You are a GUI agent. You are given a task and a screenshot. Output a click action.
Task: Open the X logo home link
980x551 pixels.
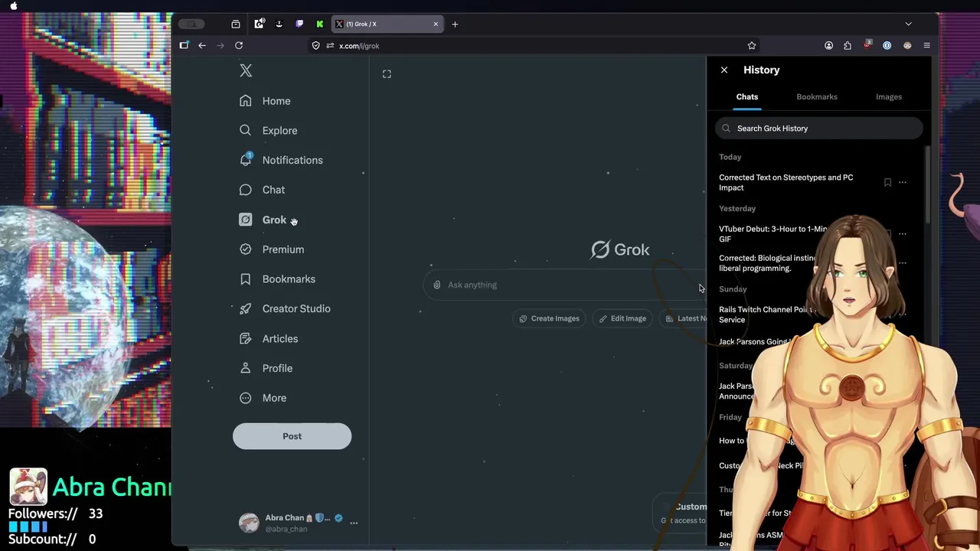click(x=246, y=70)
